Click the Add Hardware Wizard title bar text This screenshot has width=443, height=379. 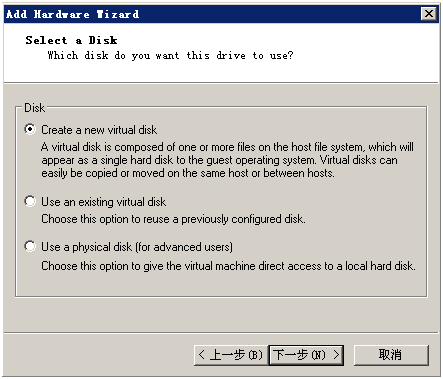point(73,14)
